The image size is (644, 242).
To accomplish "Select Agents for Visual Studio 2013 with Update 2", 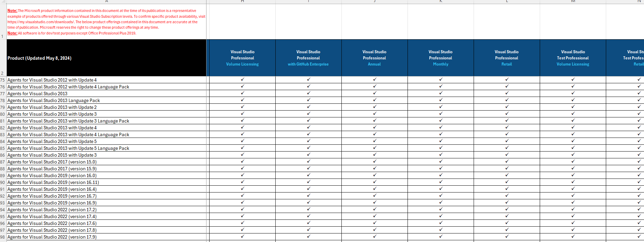I will 106,107.
